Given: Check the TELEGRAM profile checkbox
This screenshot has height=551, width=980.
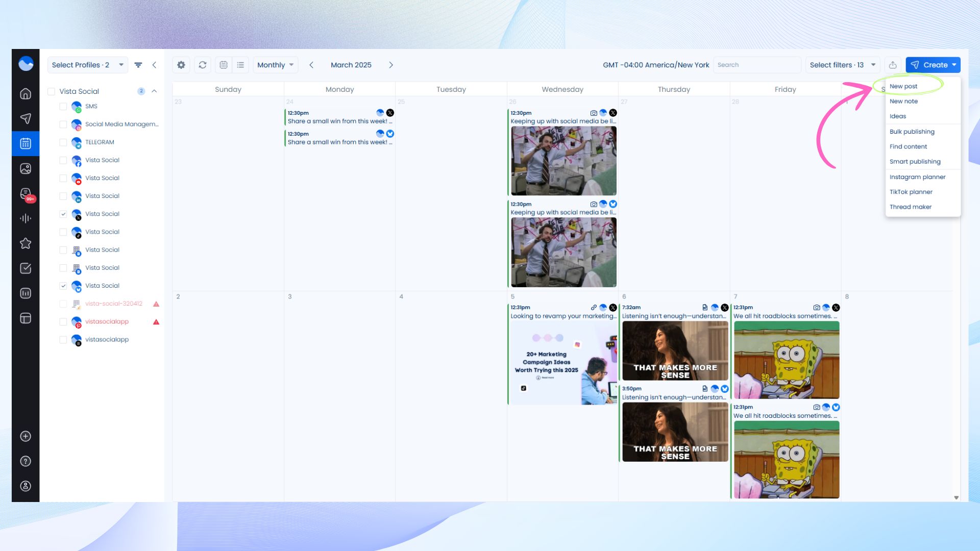Looking at the screenshot, I should pos(63,142).
